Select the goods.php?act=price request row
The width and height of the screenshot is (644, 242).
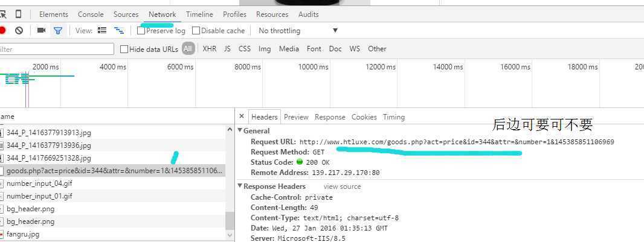tap(112, 171)
